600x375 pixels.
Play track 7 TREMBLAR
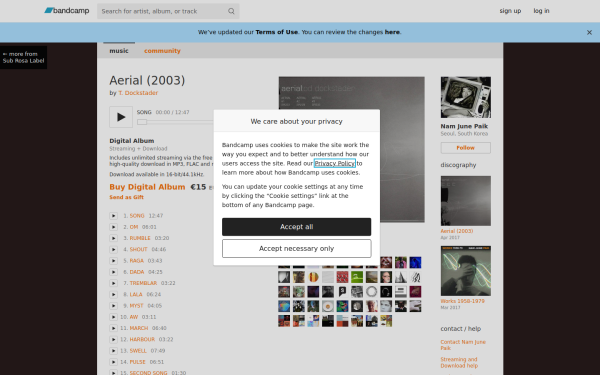coord(114,283)
